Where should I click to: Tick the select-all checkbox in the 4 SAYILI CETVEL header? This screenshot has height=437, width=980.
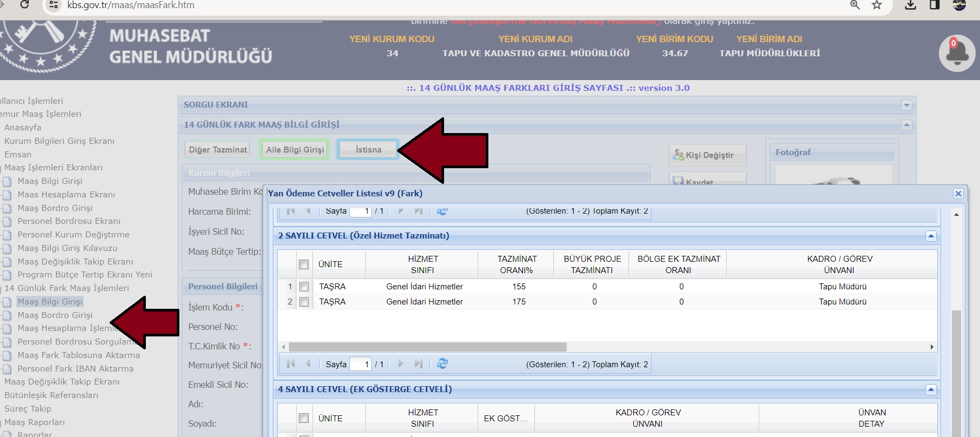[x=304, y=418]
